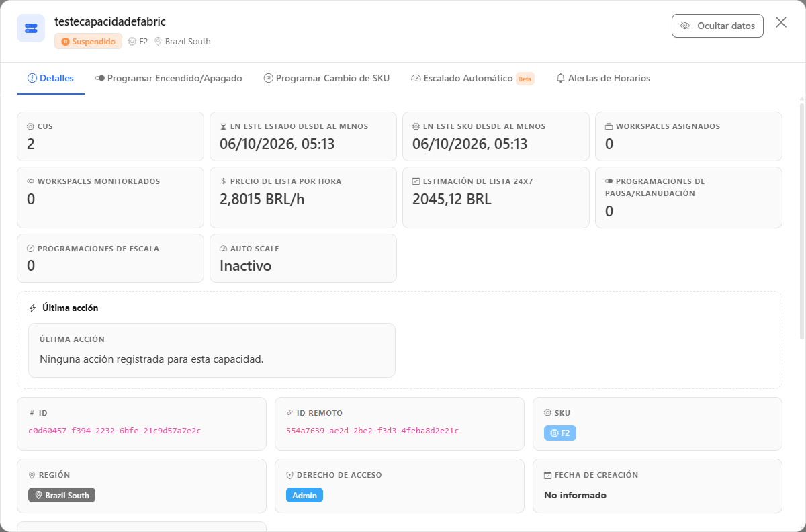Screen dimensions: 806x532
Task: Click the briefcase icon on Workspaces asignados
Action: [609, 126]
